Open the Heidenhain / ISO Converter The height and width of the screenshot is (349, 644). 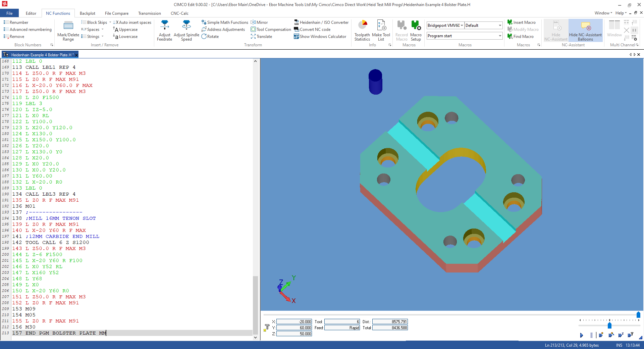[x=321, y=22]
